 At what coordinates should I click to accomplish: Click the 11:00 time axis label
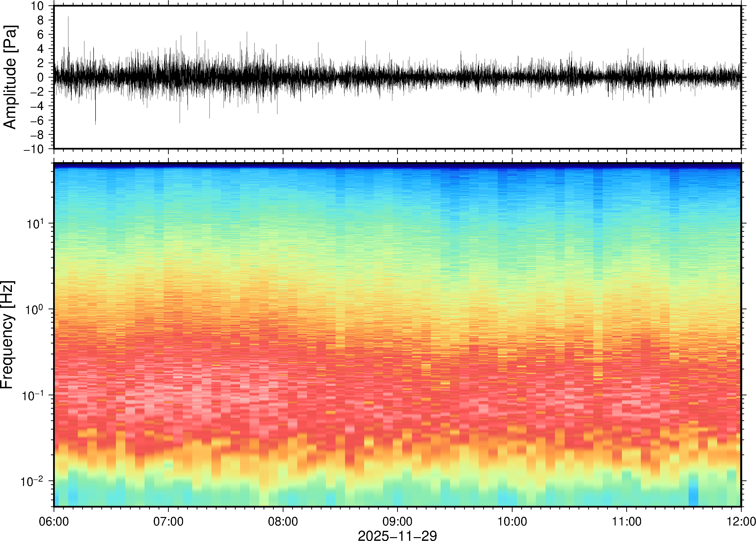627,521
